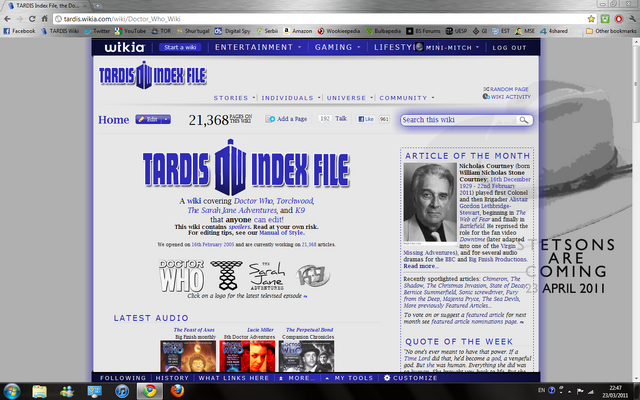This screenshot has height=400, width=640.
Task: Open the Manual of Style link
Action: coord(281,233)
